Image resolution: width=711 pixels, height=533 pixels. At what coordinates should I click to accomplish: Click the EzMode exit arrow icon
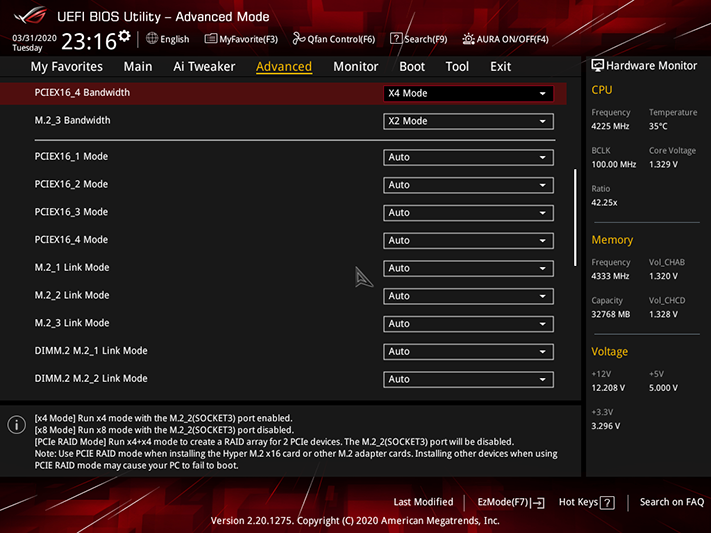click(538, 503)
